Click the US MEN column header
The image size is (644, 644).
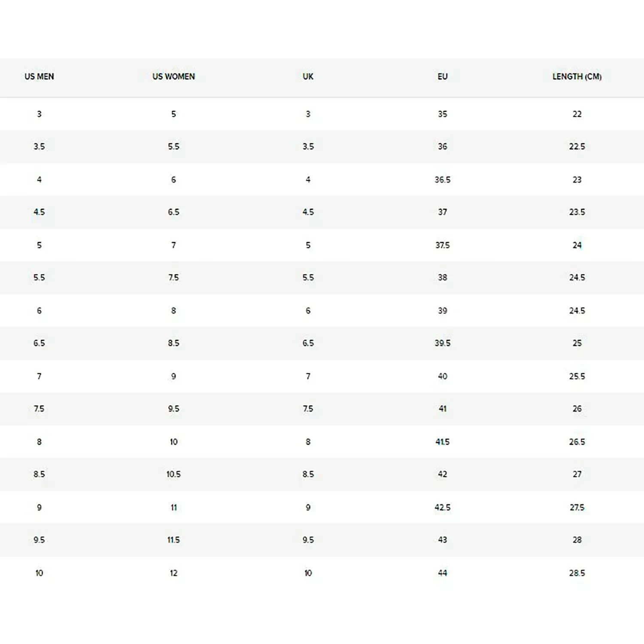click(39, 76)
